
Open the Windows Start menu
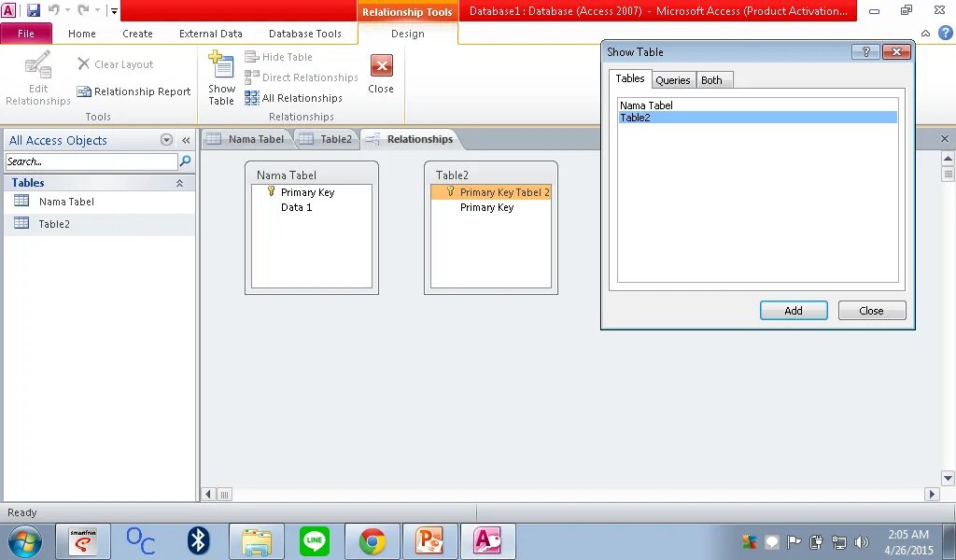pyautogui.click(x=24, y=541)
